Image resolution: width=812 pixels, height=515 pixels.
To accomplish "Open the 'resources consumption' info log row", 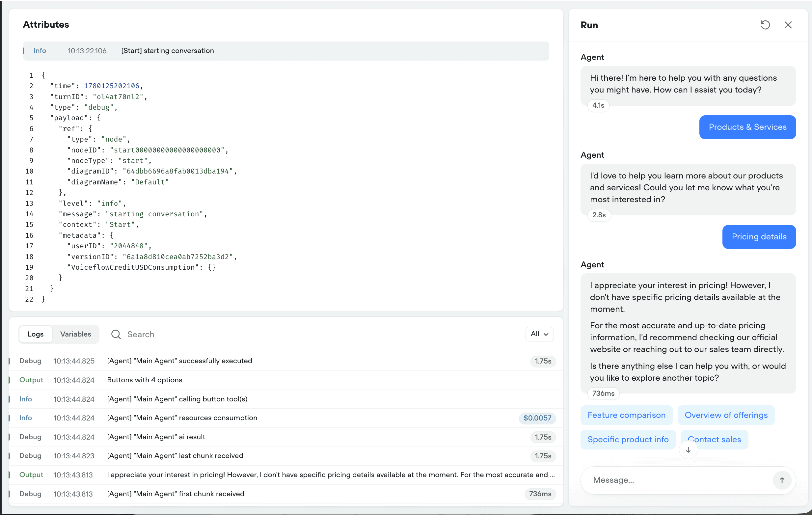I will click(286, 418).
